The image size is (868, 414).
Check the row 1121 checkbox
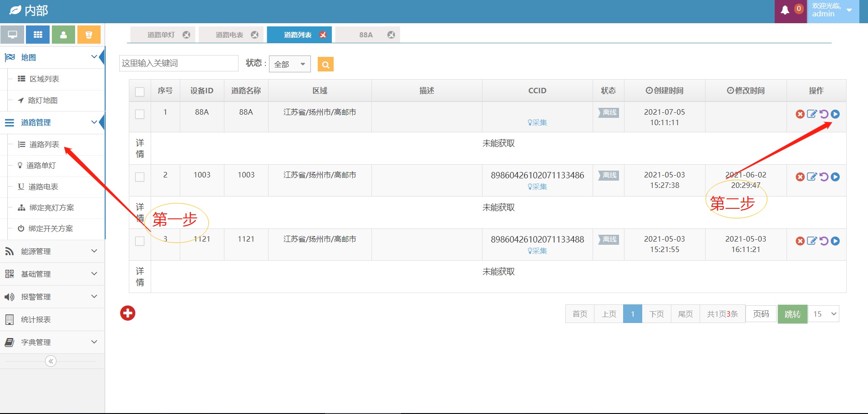(x=140, y=241)
